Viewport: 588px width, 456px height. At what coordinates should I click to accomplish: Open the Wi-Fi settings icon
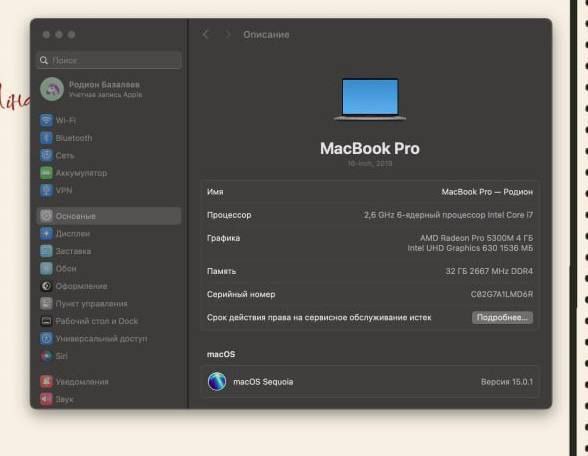[46, 120]
